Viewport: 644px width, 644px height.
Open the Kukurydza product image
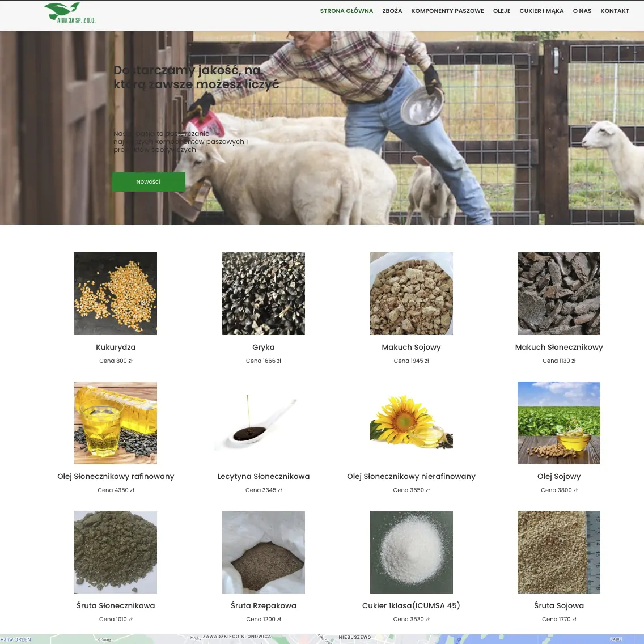(116, 294)
